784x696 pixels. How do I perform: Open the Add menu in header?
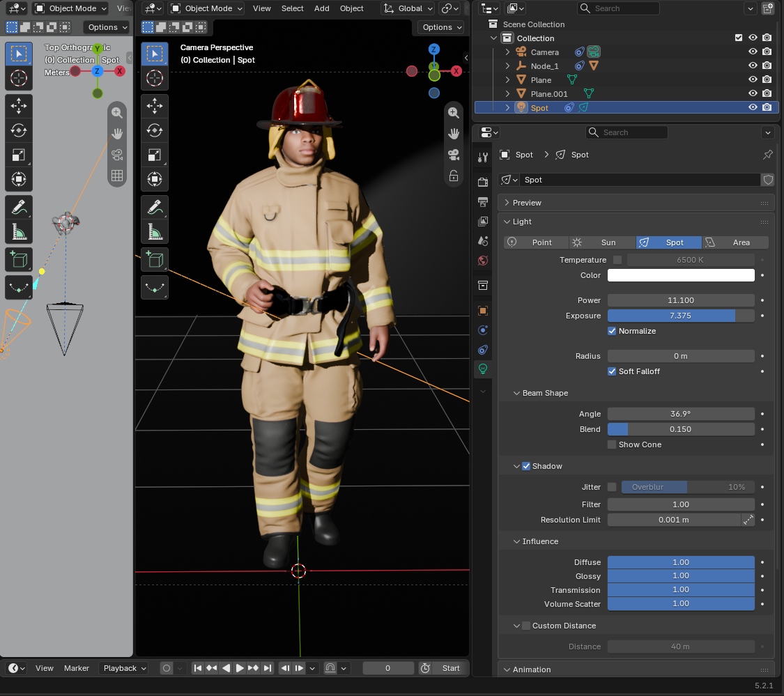(x=321, y=8)
